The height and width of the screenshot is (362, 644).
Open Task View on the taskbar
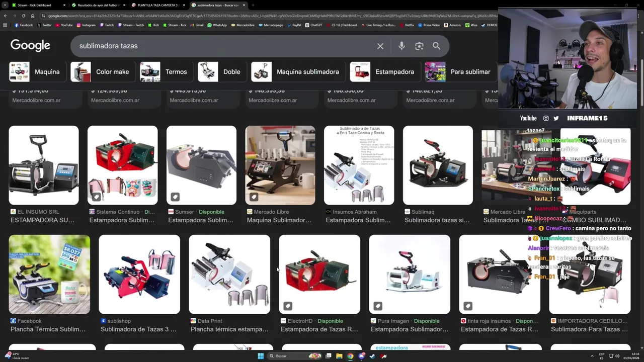[x=328, y=356]
